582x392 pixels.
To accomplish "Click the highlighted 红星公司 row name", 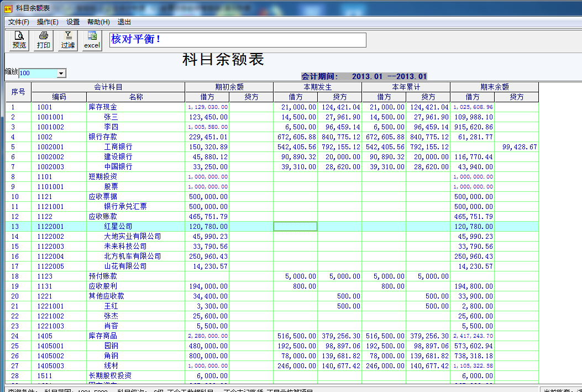I will [118, 227].
